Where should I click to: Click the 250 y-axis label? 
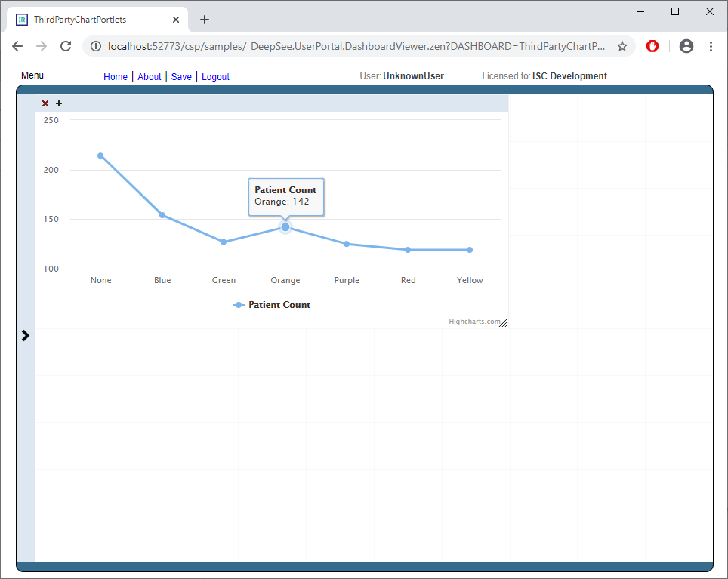coord(51,120)
